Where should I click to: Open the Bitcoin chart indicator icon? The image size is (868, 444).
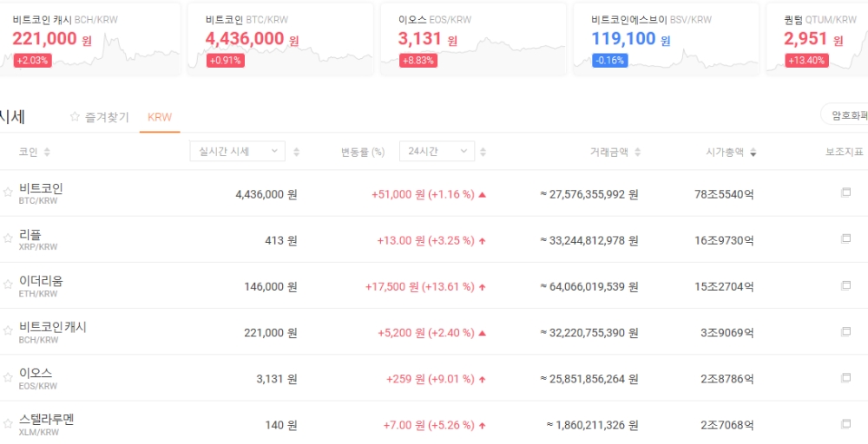coord(845,193)
